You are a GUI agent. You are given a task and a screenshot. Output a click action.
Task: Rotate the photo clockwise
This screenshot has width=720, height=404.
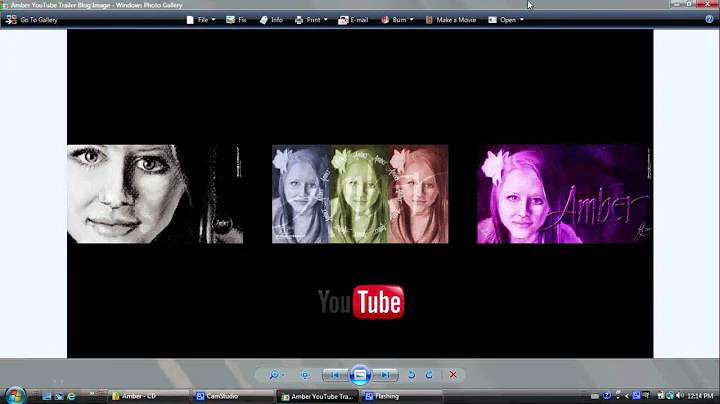429,375
